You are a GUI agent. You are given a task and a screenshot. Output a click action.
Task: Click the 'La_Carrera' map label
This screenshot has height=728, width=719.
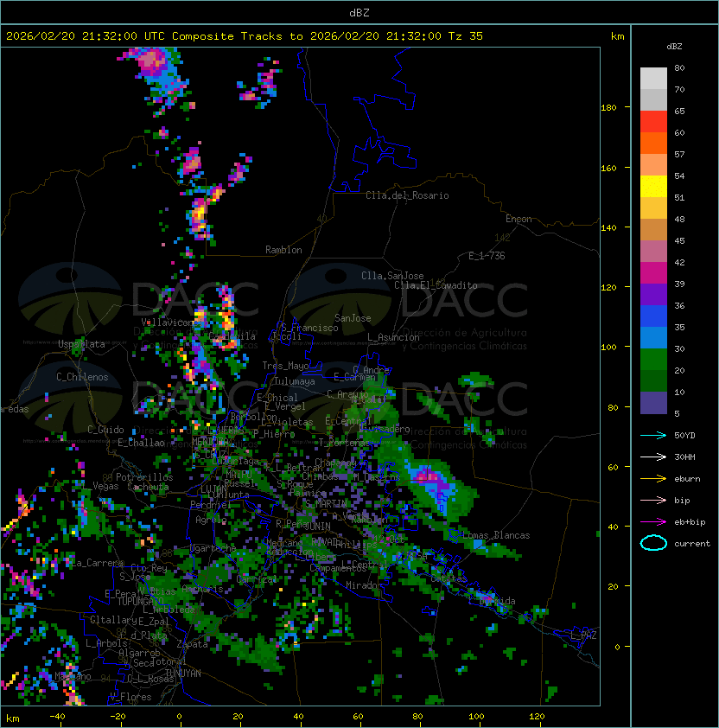coord(97,563)
